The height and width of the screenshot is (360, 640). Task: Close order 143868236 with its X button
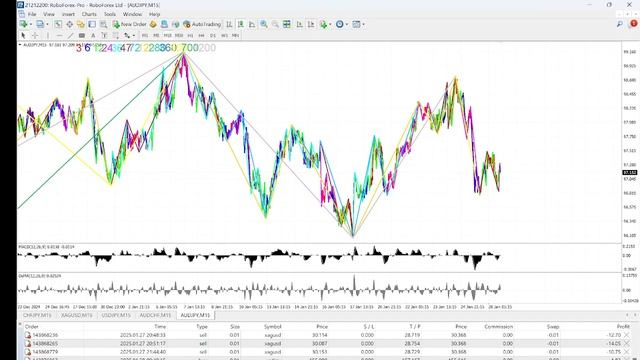627,335
